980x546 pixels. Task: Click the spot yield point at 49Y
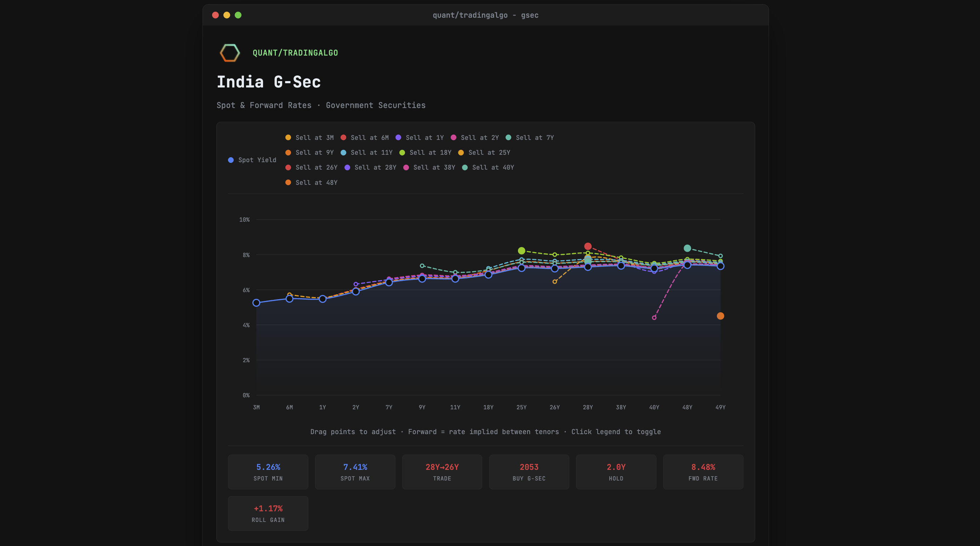tap(720, 266)
